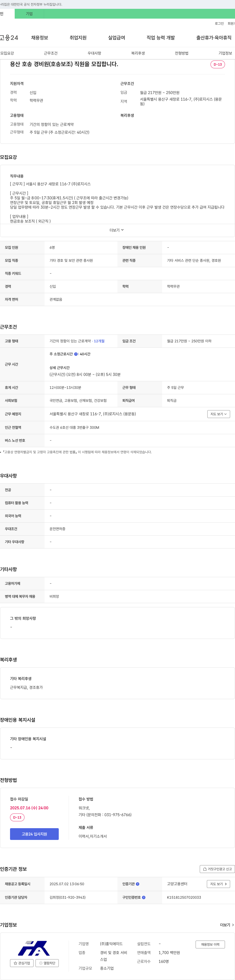Click the 거짓구인광고 신고 siren icon
235x980 pixels.
tap(205, 869)
